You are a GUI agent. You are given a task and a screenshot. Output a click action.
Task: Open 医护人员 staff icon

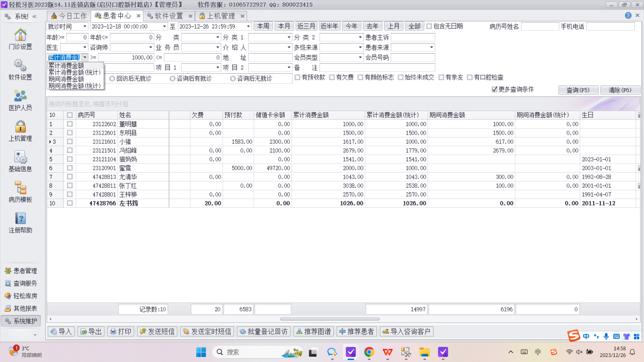(20, 100)
